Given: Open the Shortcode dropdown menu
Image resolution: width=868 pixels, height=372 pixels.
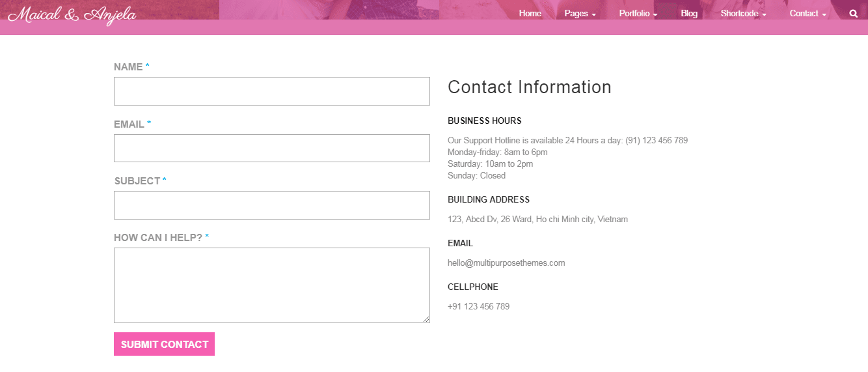Looking at the screenshot, I should click(x=744, y=13).
